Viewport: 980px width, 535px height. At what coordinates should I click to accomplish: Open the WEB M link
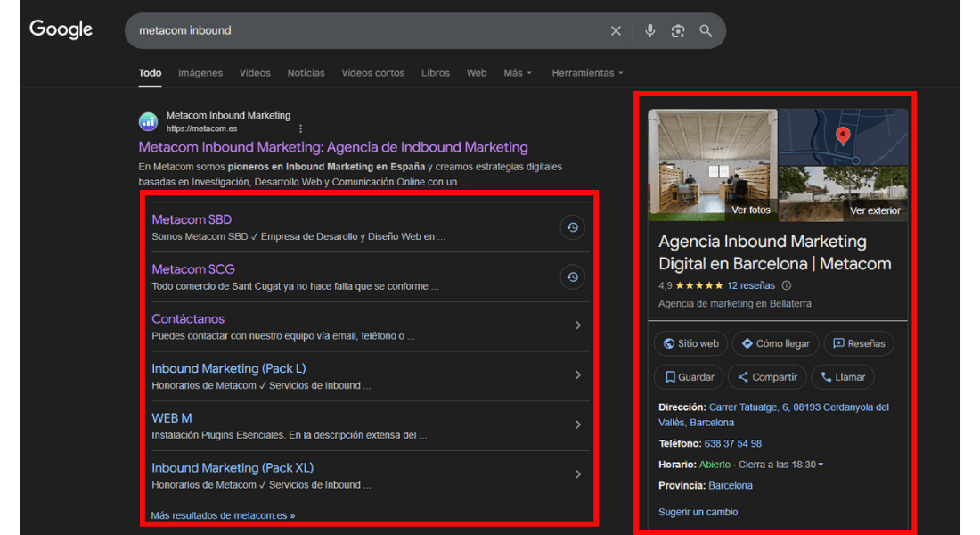coord(172,418)
